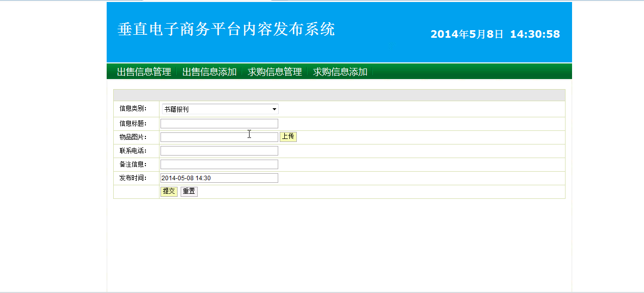Click the 2014年5月8日 14:30:58 clock text
The height and width of the screenshot is (293, 644).
(495, 34)
